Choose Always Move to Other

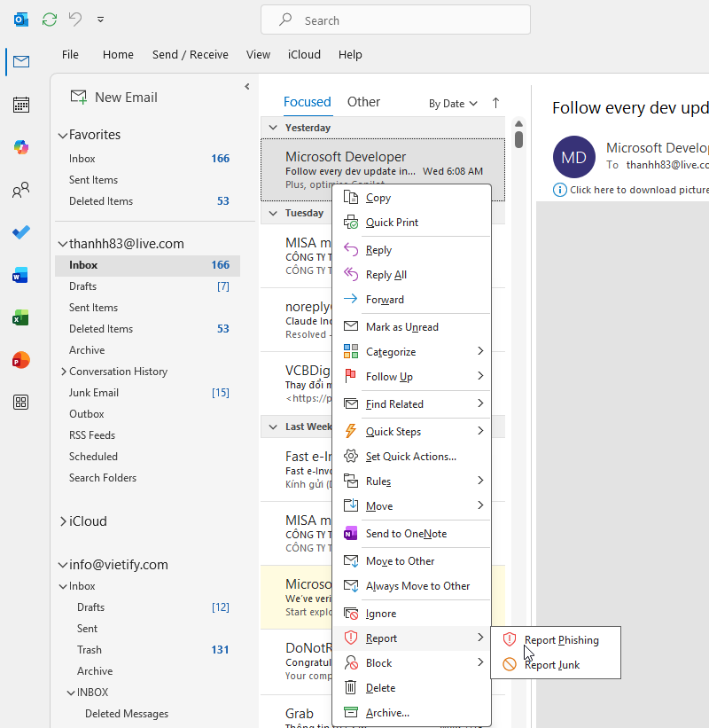point(411,586)
